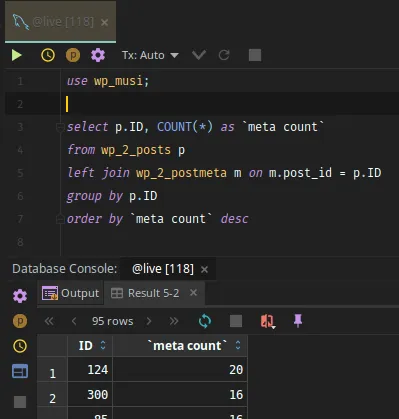This screenshot has width=399, height=419.
Task: Commit transaction with checkmark icon
Action: click(199, 55)
